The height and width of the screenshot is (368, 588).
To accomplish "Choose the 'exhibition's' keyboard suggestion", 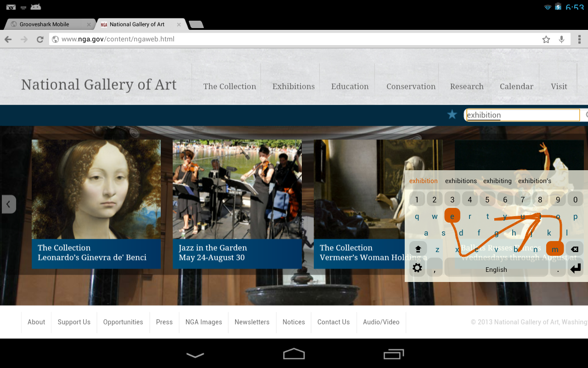I will (535, 181).
